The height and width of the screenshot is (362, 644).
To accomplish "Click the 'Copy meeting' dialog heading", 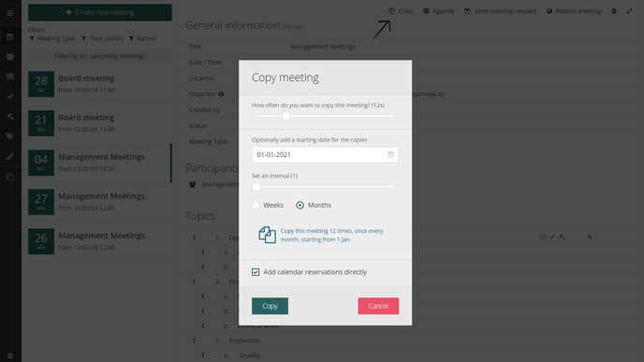I will tap(285, 78).
